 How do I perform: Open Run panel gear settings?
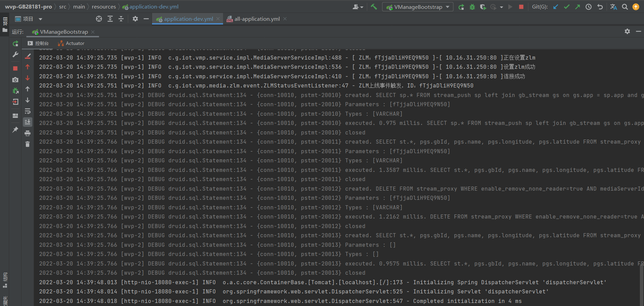627,31
